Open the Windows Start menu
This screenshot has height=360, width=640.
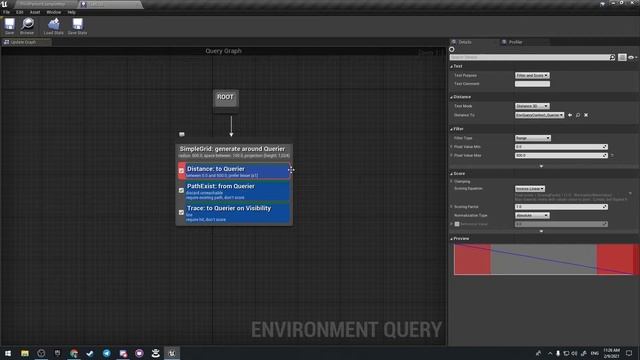click(x=8, y=353)
